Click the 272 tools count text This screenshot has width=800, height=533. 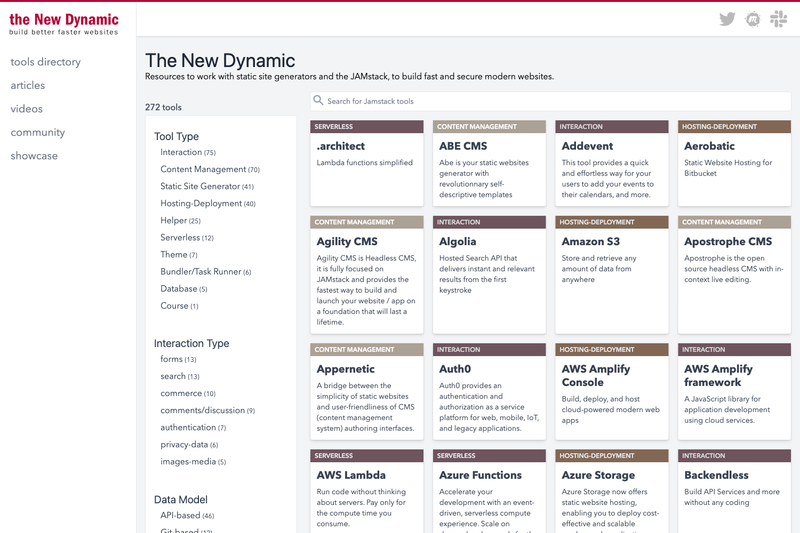pyautogui.click(x=163, y=107)
